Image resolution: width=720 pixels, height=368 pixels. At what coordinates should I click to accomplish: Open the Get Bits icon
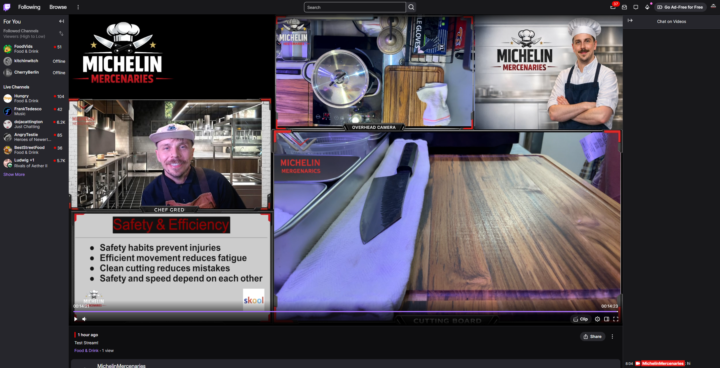(x=647, y=7)
